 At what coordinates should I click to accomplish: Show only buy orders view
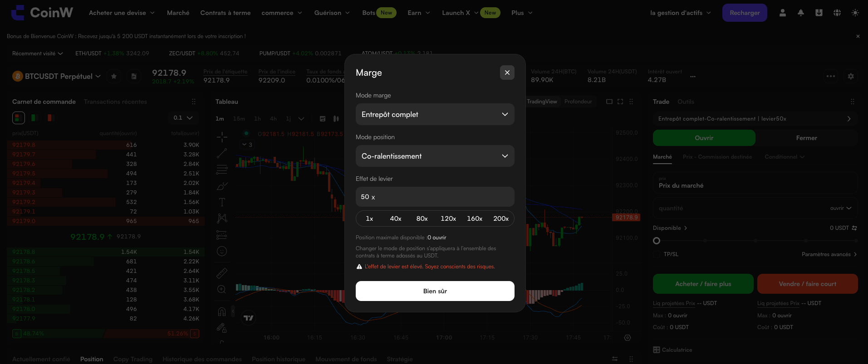tap(34, 118)
